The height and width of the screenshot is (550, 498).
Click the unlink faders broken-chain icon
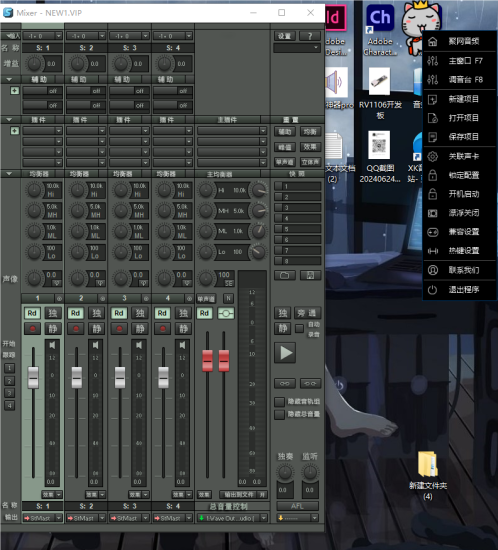click(310, 383)
